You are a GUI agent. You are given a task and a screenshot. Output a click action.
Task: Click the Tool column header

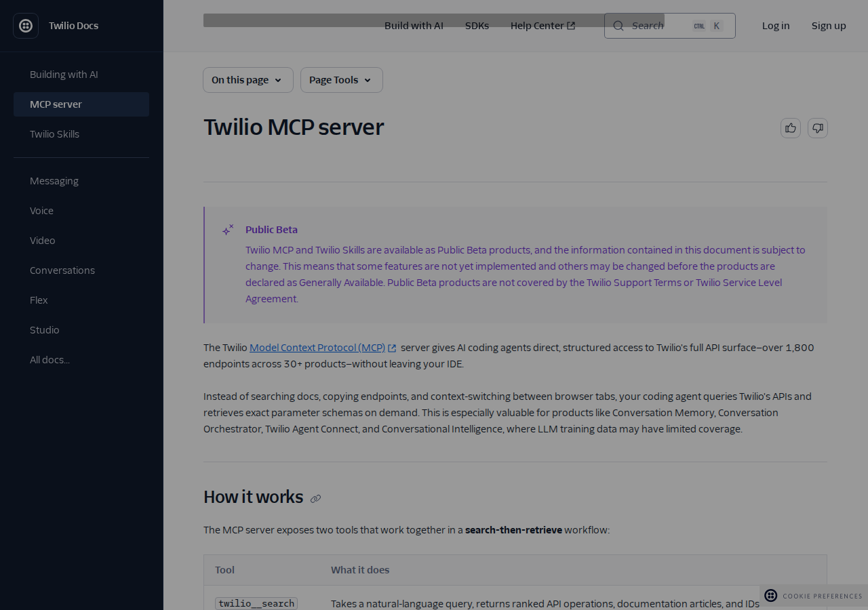[224, 570]
